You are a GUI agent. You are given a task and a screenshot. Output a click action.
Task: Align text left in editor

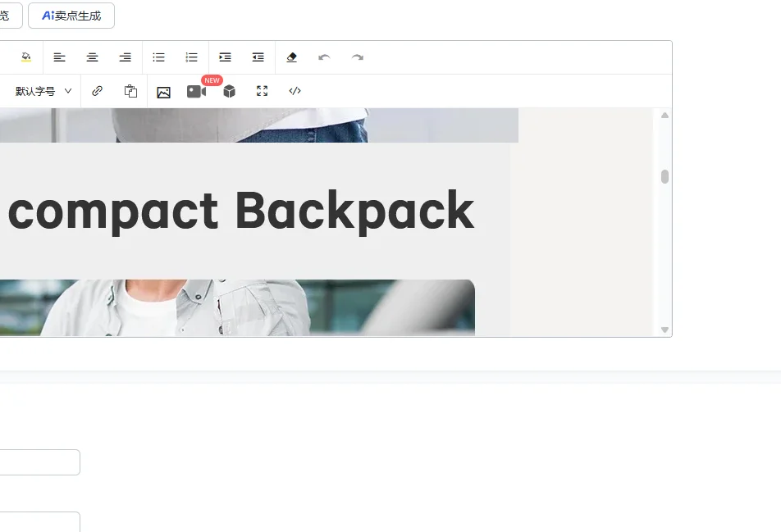click(x=59, y=57)
